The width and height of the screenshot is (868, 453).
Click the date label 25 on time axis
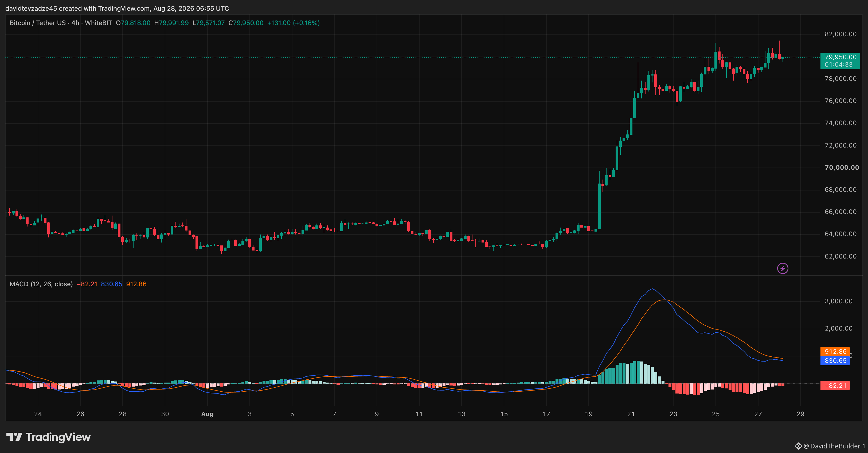[x=716, y=414]
